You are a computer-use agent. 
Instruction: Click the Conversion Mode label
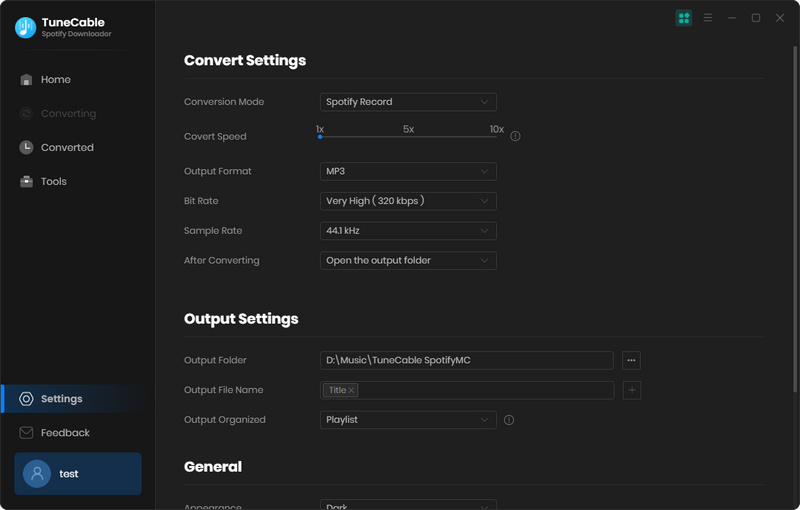click(224, 102)
